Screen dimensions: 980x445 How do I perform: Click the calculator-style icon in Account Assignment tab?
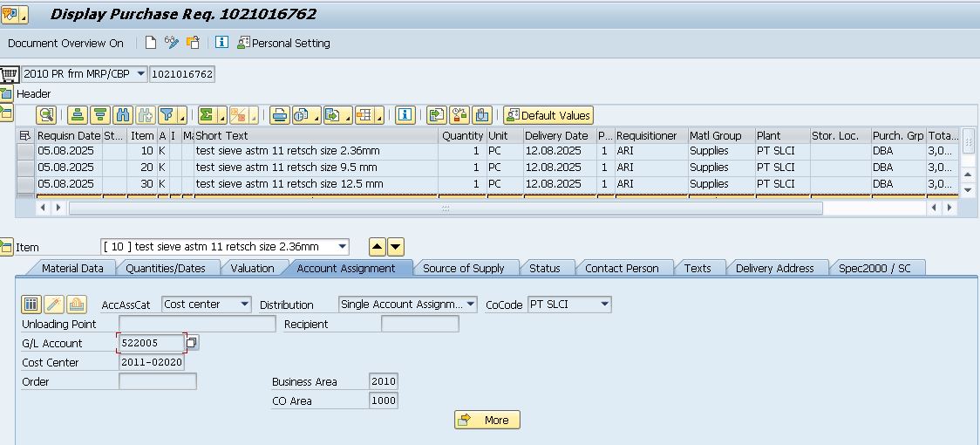[31, 305]
